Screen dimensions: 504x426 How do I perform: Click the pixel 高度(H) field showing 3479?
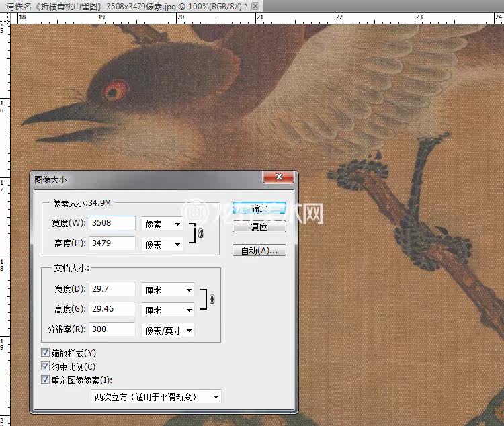point(112,243)
